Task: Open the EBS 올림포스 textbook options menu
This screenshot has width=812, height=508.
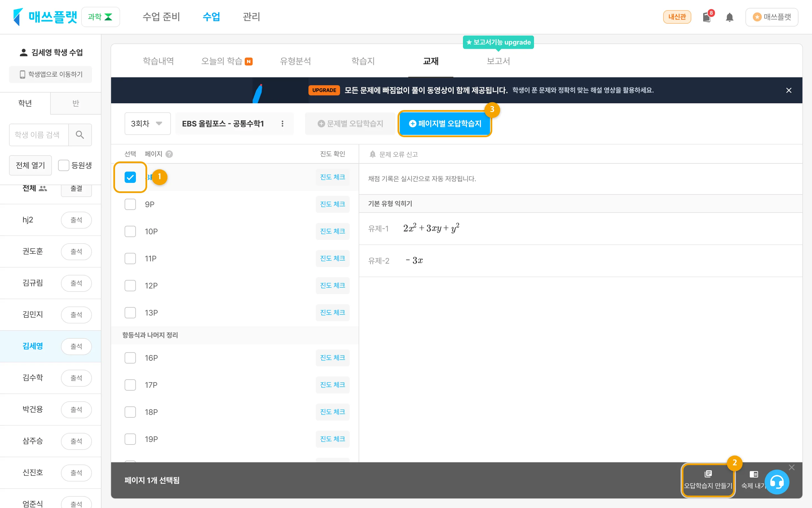Action: [283, 124]
